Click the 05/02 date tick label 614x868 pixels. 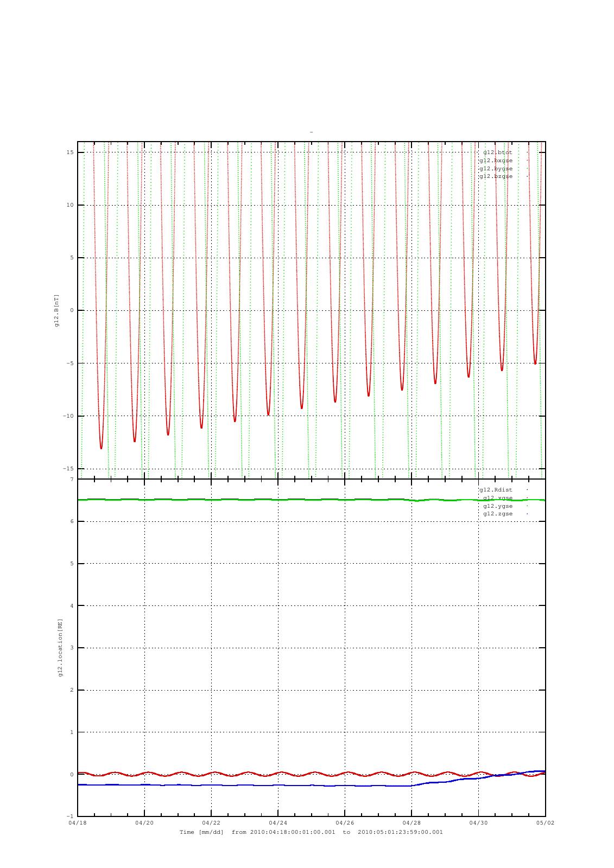coord(545,823)
